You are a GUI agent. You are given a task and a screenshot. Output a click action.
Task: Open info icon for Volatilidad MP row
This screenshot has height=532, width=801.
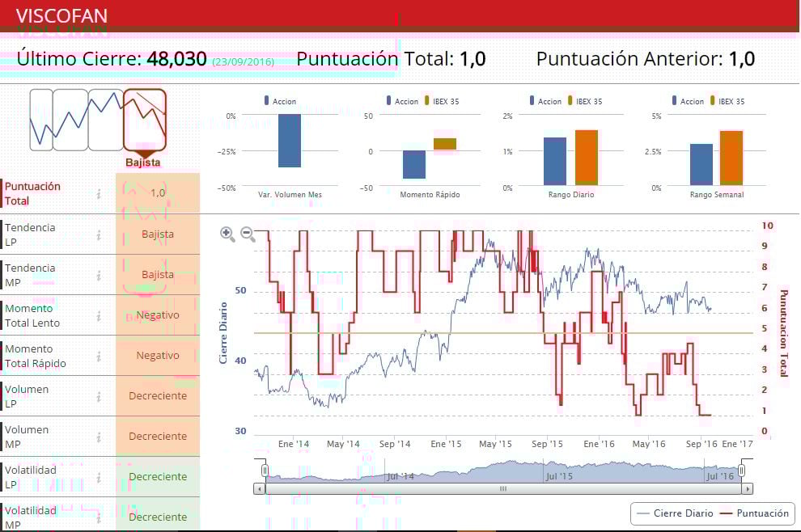99,517
